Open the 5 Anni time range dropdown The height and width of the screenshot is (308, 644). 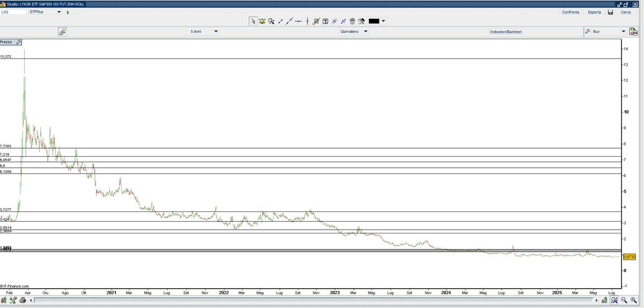tap(204, 32)
